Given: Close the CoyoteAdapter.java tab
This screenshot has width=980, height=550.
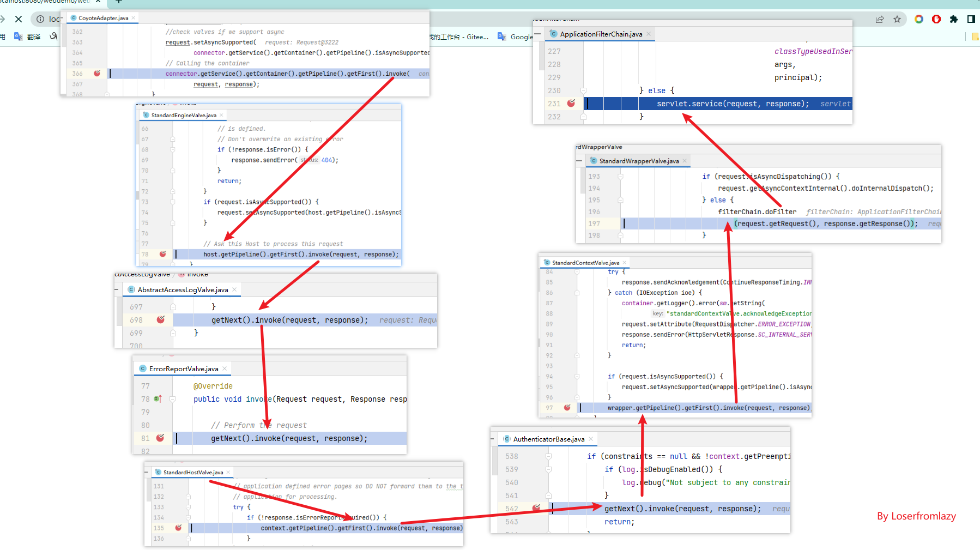Looking at the screenshot, I should point(134,18).
